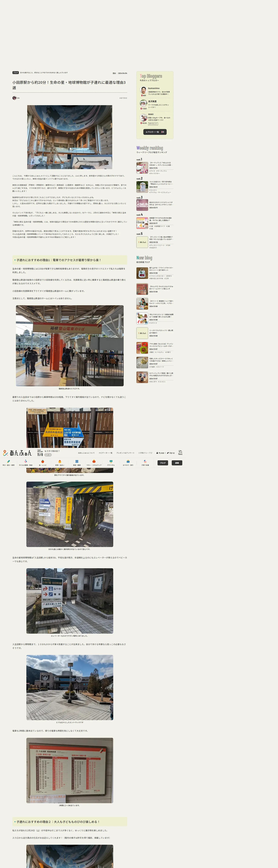Click #アイテム・サービスレビュー tag
Screen dimensions: 278x868
coord(160,192)
